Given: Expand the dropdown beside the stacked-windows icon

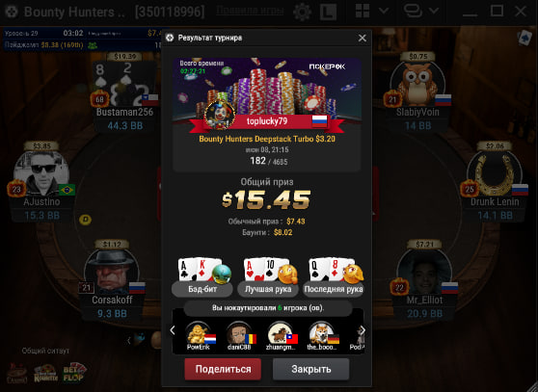Looking at the screenshot, I should tap(434, 12).
